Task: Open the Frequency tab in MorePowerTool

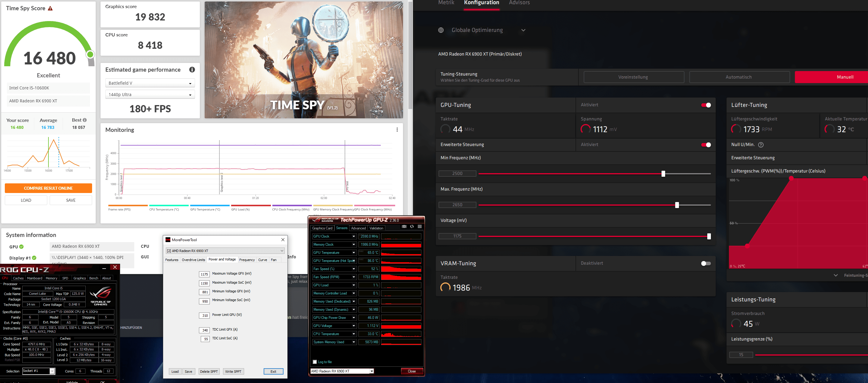Action: point(247,260)
